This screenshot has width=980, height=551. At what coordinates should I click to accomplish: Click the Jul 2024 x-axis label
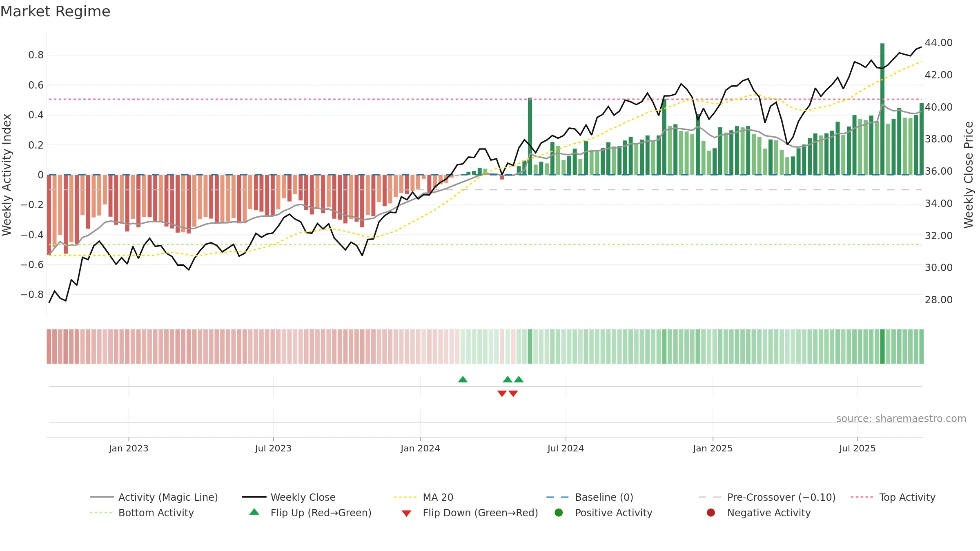[566, 448]
